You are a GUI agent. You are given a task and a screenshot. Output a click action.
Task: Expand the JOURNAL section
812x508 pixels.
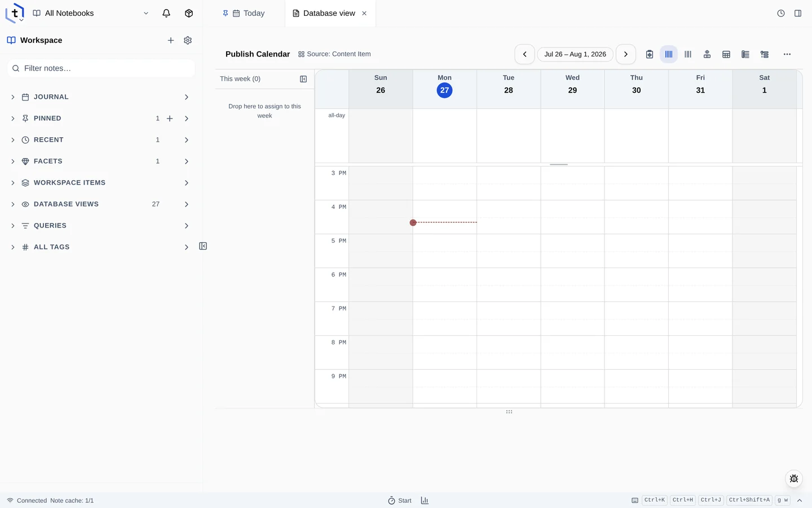tap(13, 97)
